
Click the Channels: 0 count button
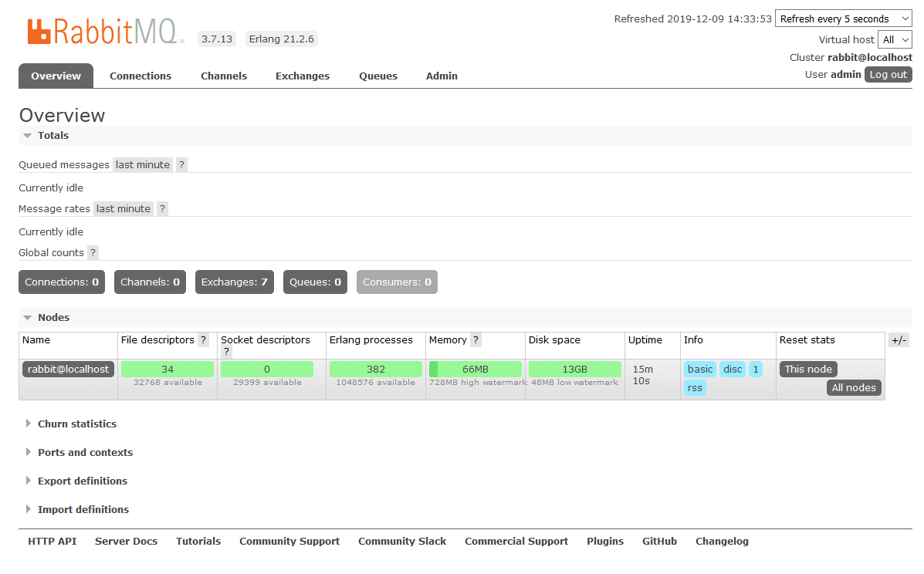(x=151, y=282)
